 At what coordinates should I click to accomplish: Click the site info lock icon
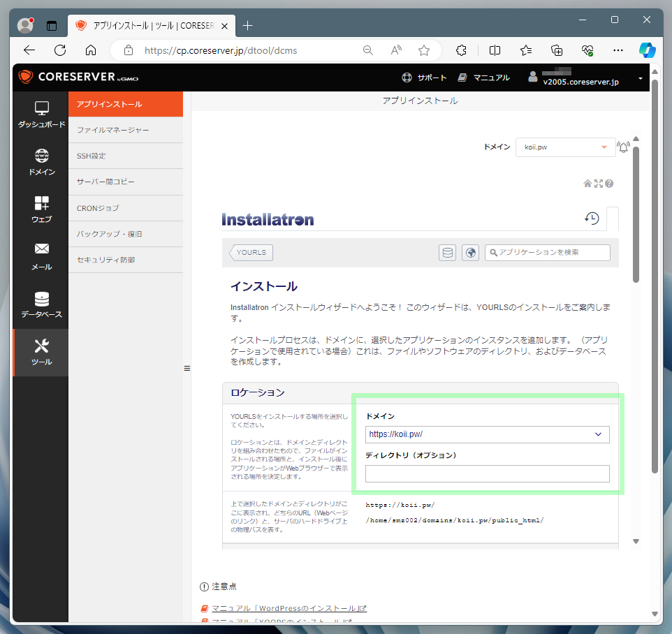(128, 50)
